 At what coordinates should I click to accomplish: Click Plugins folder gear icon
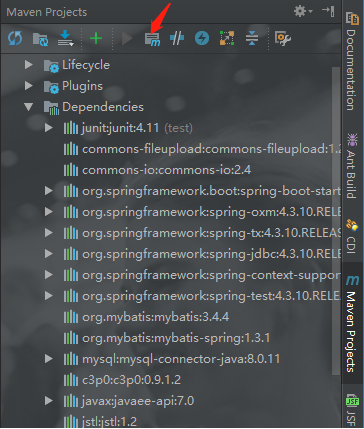(x=51, y=87)
